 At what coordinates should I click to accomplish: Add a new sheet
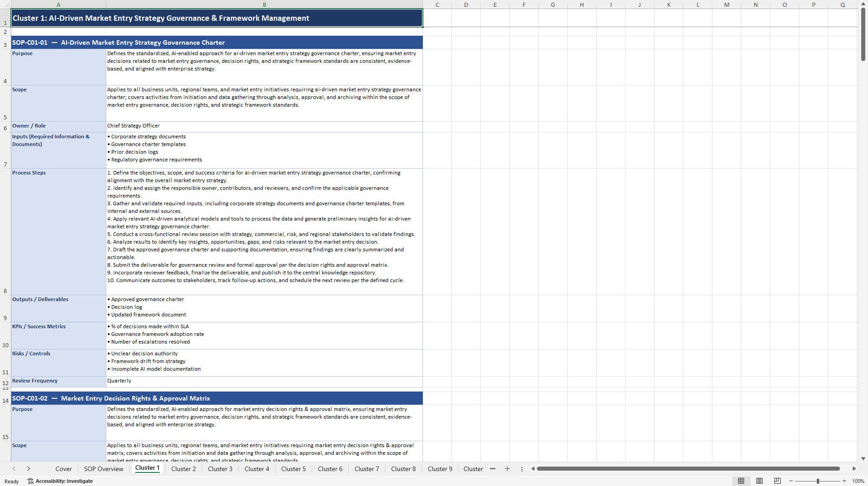(x=507, y=469)
